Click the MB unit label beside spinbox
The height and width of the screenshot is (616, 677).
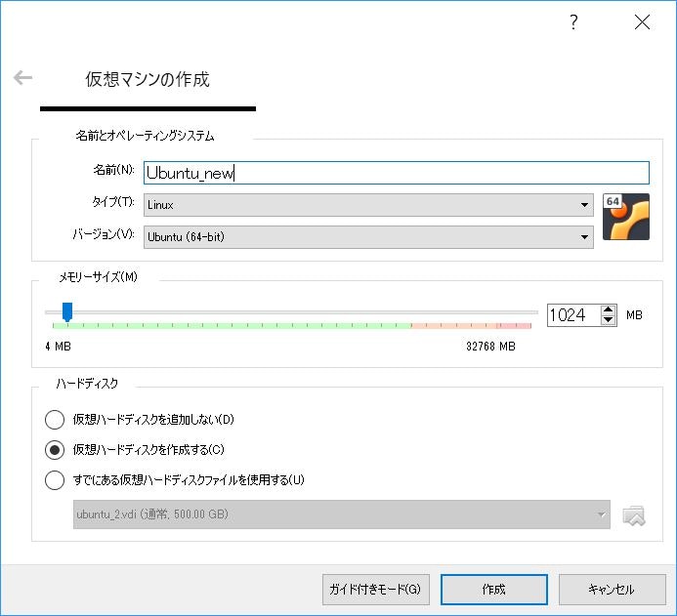coord(634,315)
